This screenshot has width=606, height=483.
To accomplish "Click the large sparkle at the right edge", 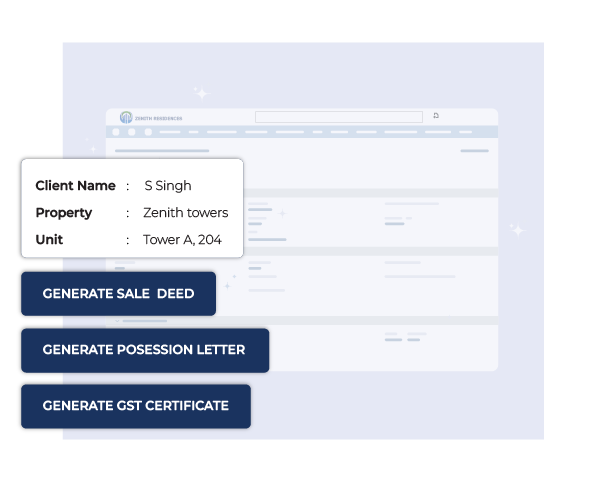I will point(516,230).
